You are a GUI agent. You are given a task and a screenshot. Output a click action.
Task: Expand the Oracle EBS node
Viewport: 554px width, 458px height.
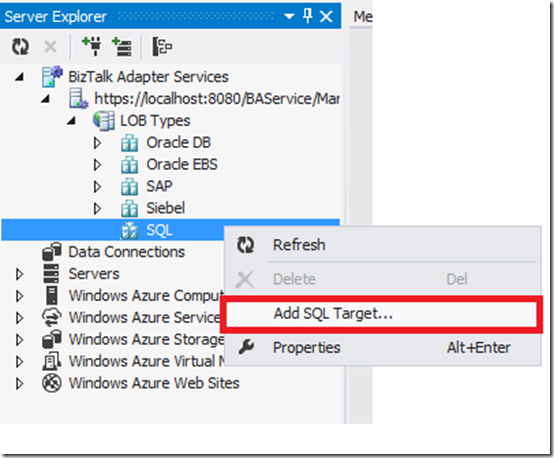[97, 165]
